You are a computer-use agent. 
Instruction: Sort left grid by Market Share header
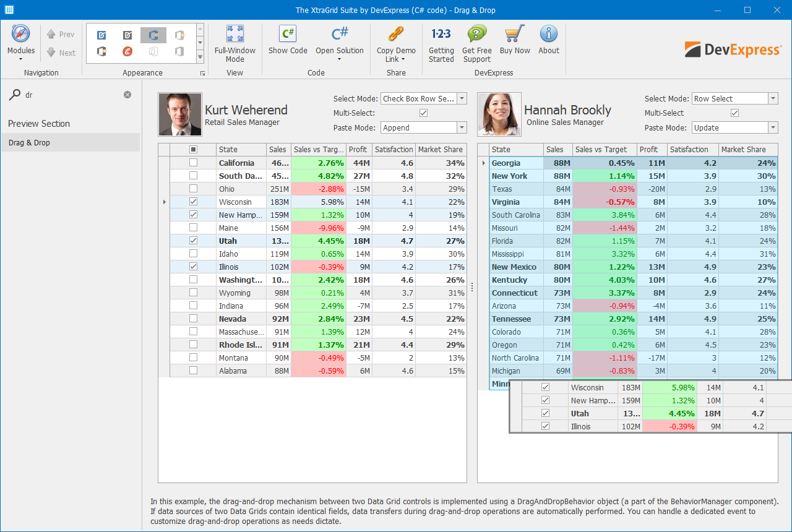pyautogui.click(x=441, y=150)
